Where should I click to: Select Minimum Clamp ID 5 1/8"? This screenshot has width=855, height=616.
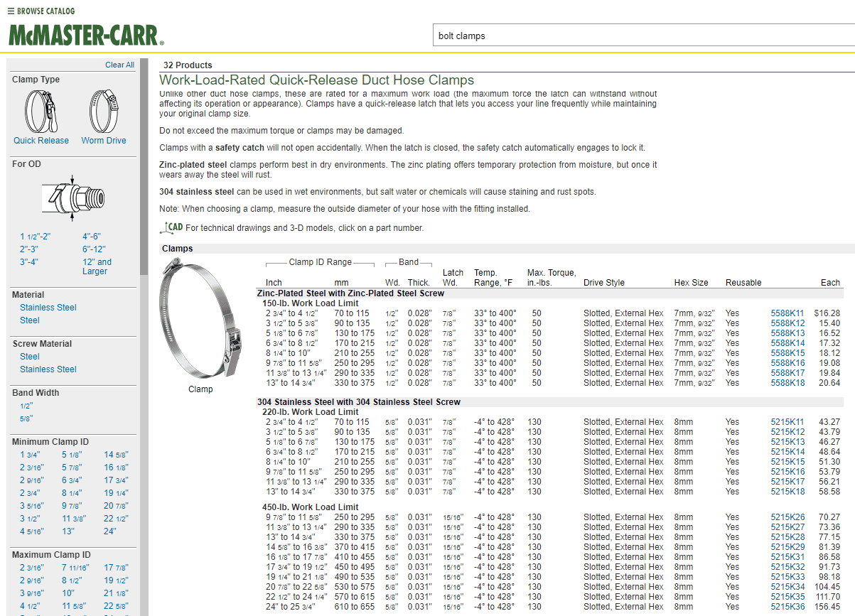[72, 455]
